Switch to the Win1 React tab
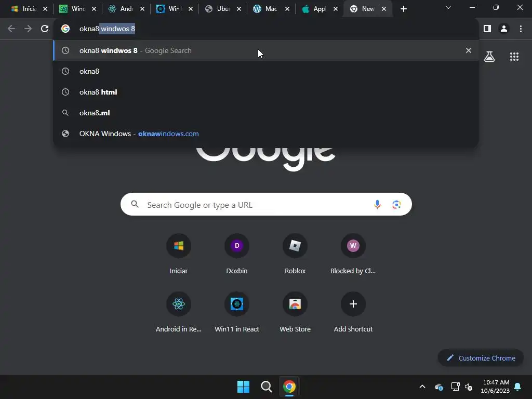The image size is (532, 399). point(170,9)
